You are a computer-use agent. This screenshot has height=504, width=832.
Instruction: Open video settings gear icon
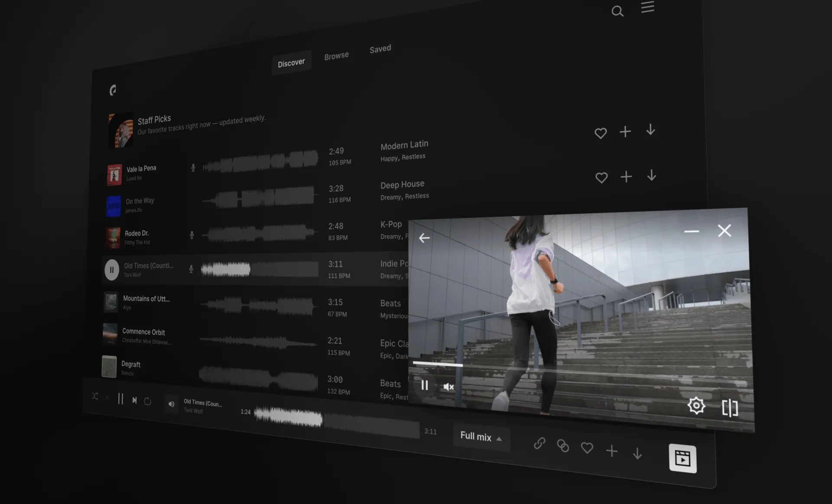pos(696,405)
